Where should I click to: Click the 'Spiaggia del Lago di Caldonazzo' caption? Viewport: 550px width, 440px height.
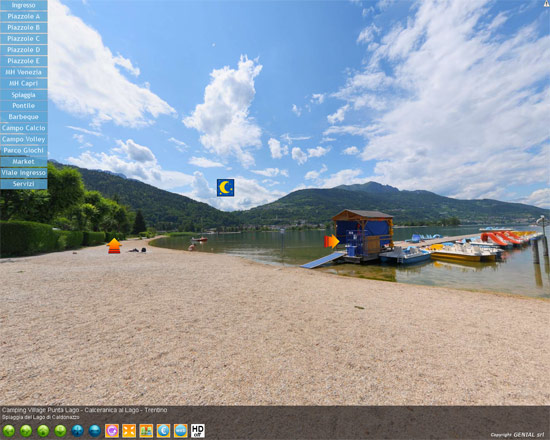40,417
